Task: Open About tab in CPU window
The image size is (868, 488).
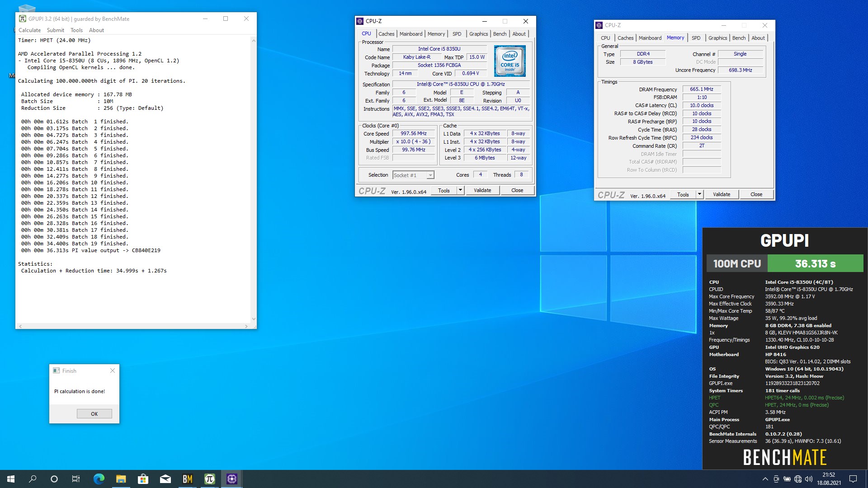Action: (x=519, y=34)
